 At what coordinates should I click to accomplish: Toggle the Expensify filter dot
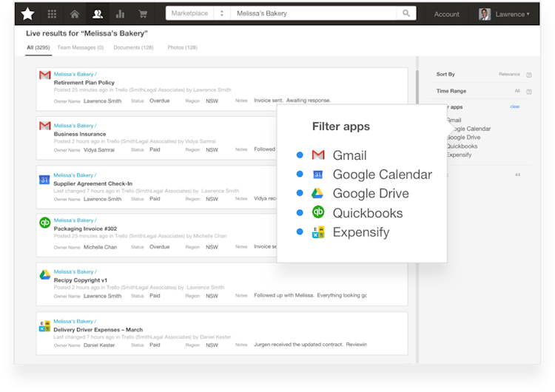click(300, 232)
